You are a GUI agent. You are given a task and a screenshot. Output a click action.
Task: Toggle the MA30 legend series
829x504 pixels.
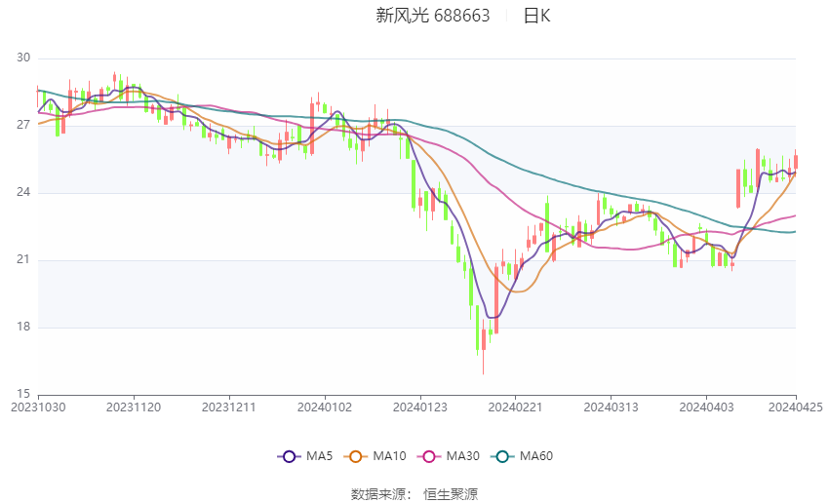click(449, 456)
